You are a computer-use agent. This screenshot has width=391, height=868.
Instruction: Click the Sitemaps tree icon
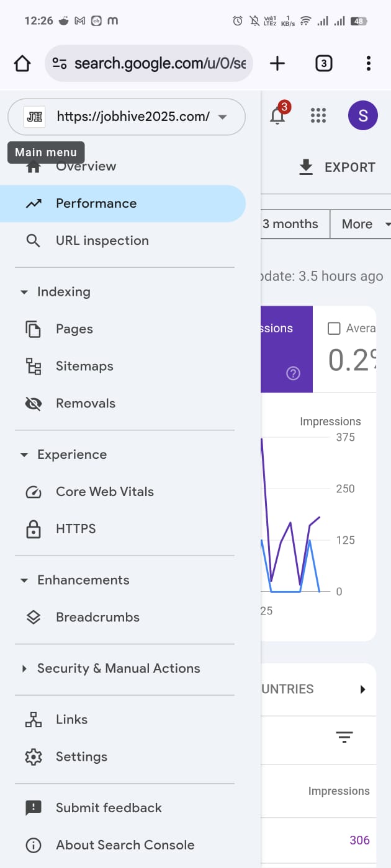(x=34, y=366)
